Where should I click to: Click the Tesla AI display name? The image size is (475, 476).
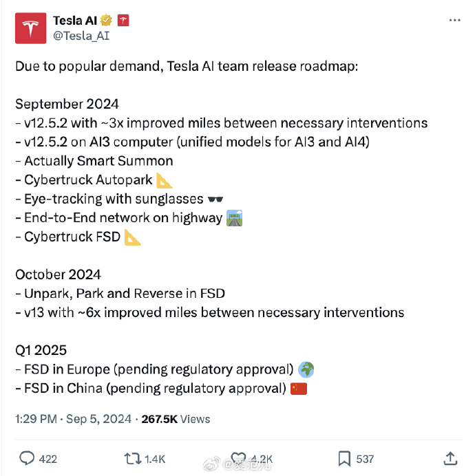[x=75, y=21]
